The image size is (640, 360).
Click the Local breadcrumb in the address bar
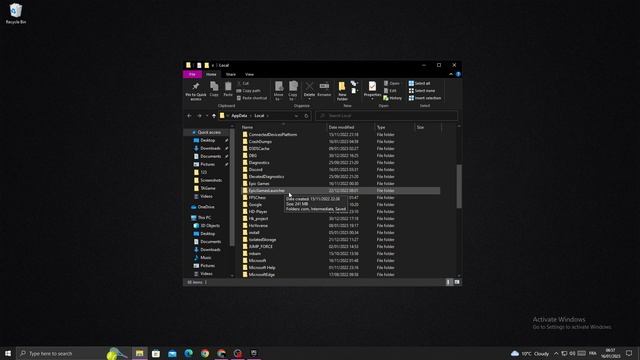259,116
